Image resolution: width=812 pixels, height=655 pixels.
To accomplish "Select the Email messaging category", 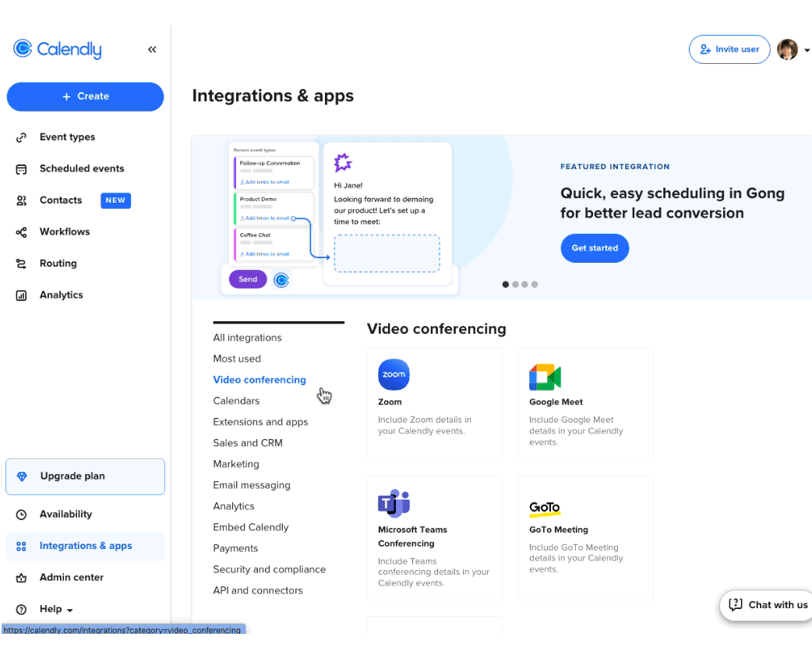I will pos(252,486).
